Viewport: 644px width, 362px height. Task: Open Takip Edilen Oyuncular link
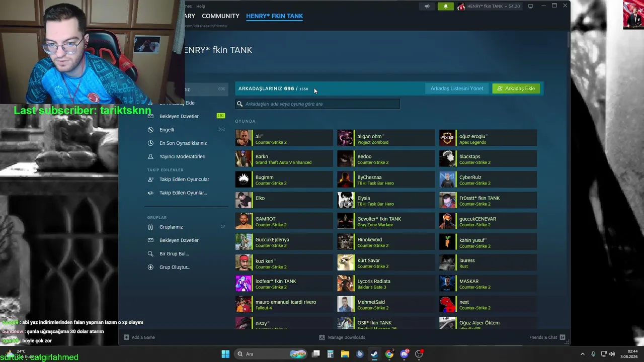[x=184, y=179]
